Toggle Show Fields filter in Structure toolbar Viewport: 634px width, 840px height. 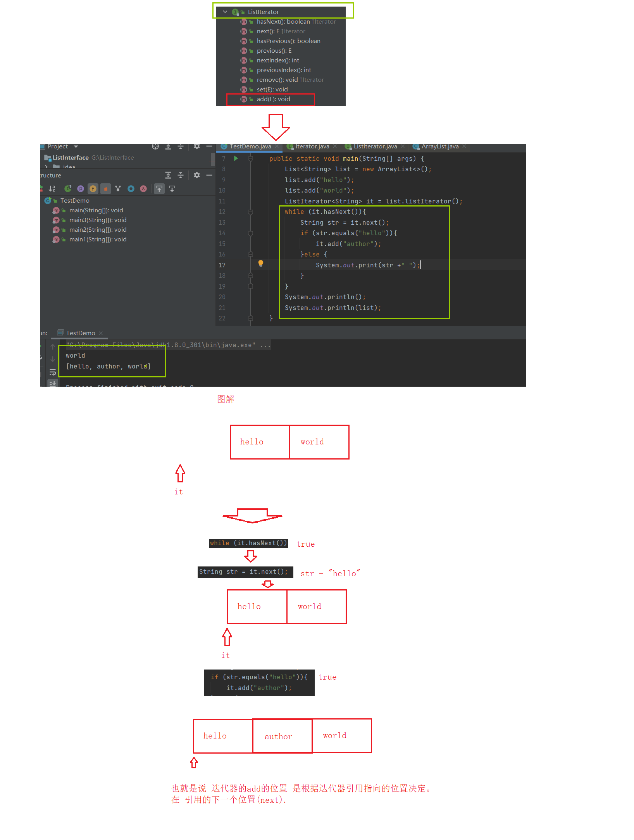pos(93,189)
